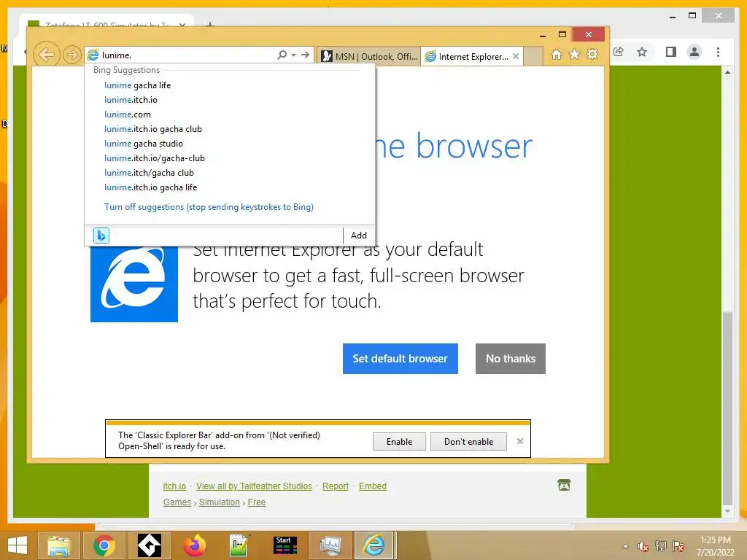The image size is (747, 560).
Task: Open the system monitor taskbar icon
Action: point(330,545)
